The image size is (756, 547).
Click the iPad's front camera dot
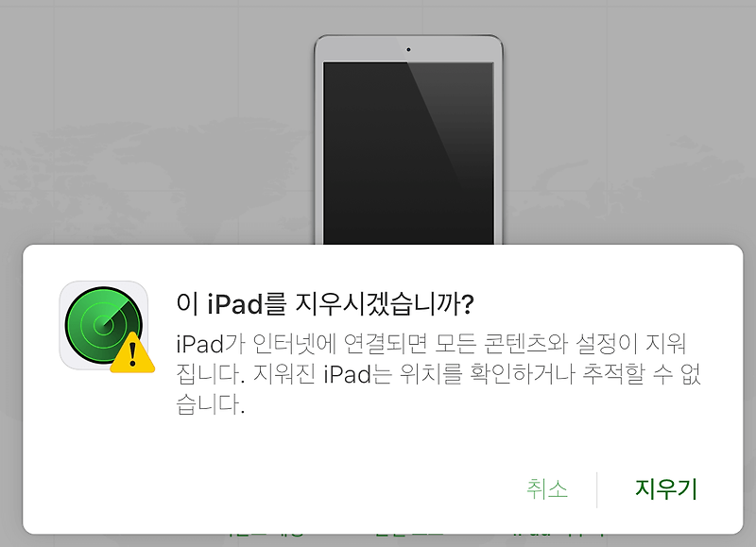click(x=408, y=49)
